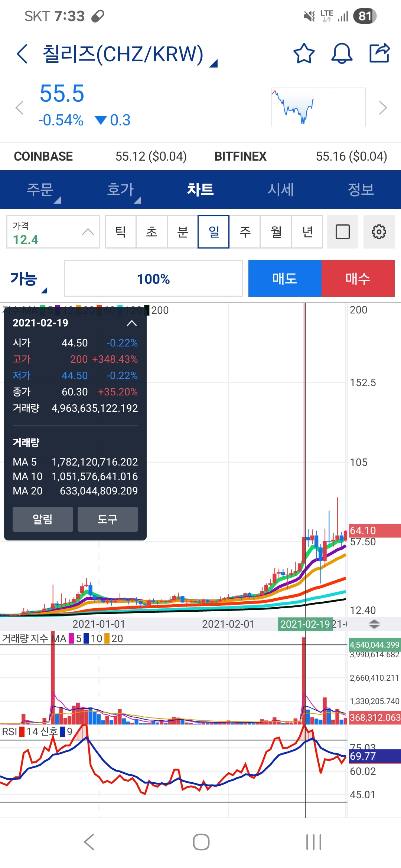Screen dimensions: 401x868
Task: Go back using the header back arrow
Action: coord(22,54)
